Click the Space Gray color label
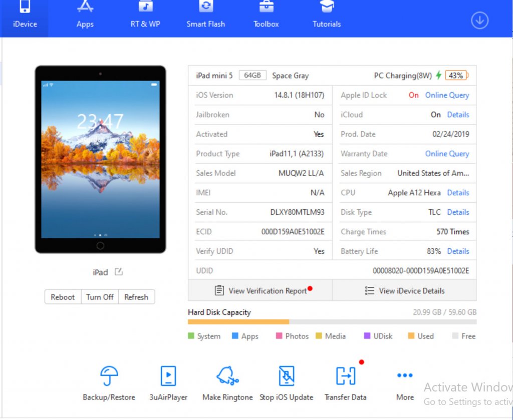Viewport: 513px width, 420px height. 291,76
